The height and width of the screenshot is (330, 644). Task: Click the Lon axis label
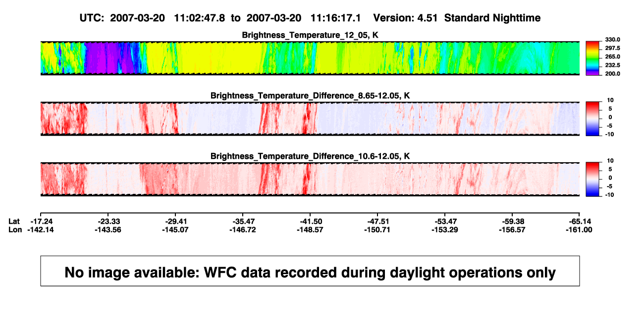15,230
